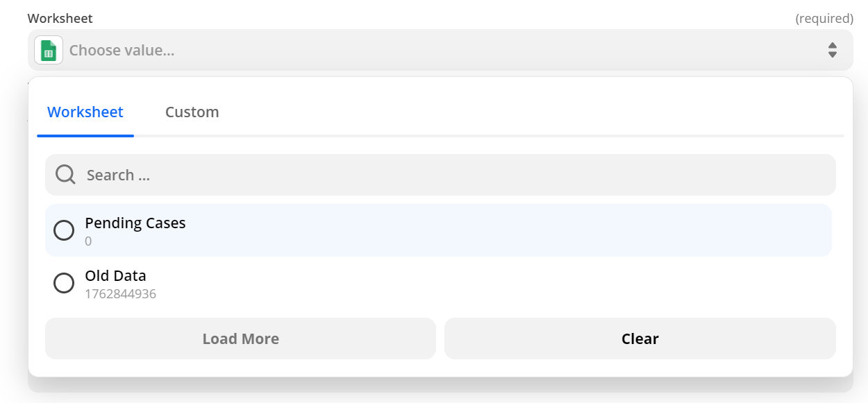
Task: Click the magnifying glass search icon
Action: point(65,174)
